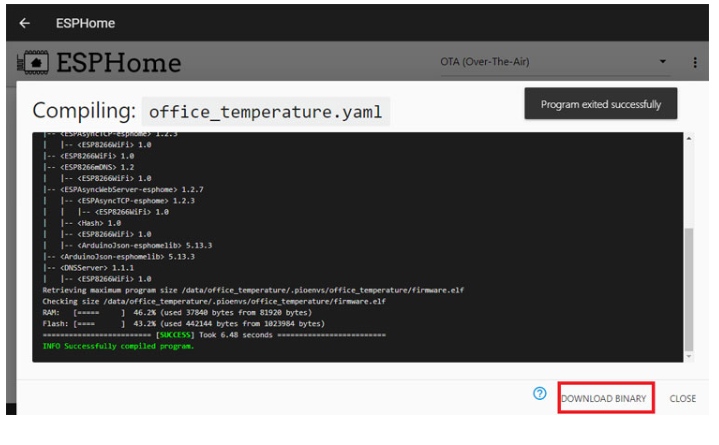The image size is (719, 445).
Task: Click the large ESPHome header text
Action: click(x=119, y=63)
